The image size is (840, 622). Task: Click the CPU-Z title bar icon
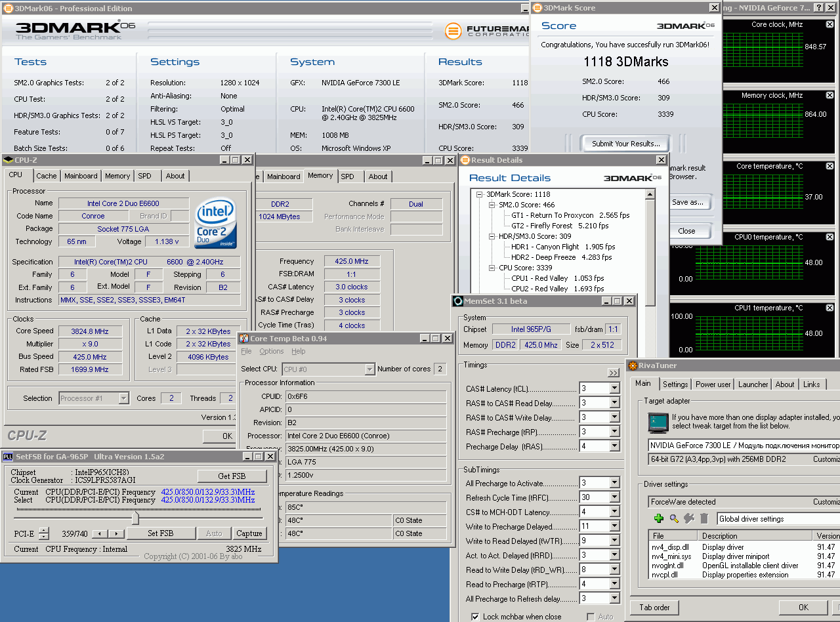pyautogui.click(x=9, y=160)
